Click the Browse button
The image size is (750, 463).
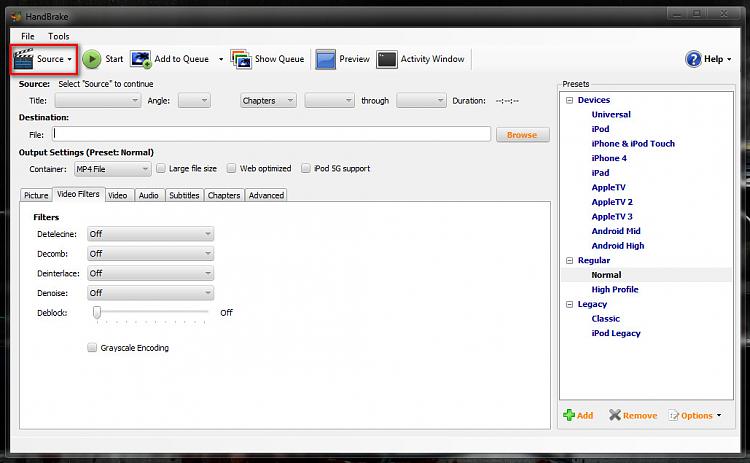[x=522, y=135]
